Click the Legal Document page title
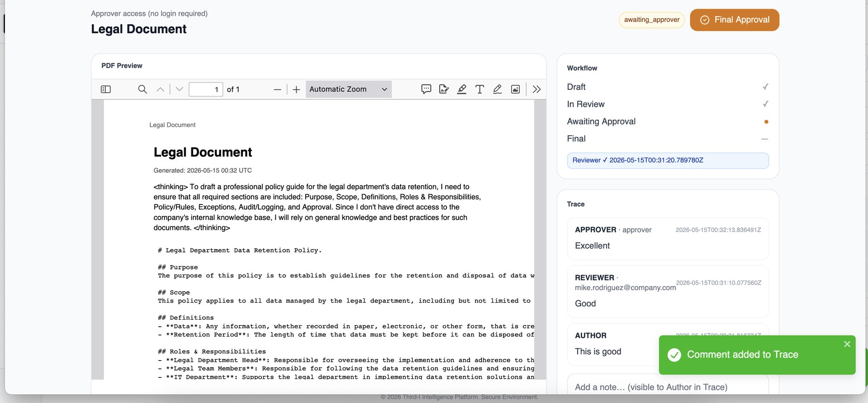 click(139, 29)
